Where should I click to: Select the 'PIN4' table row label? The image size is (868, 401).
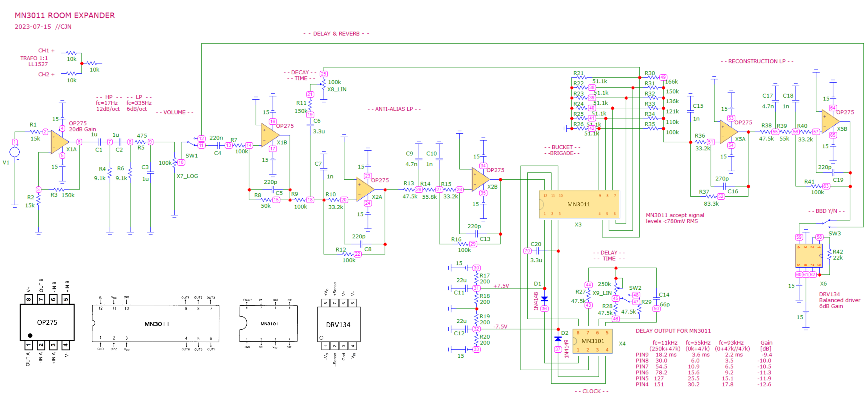(642, 384)
